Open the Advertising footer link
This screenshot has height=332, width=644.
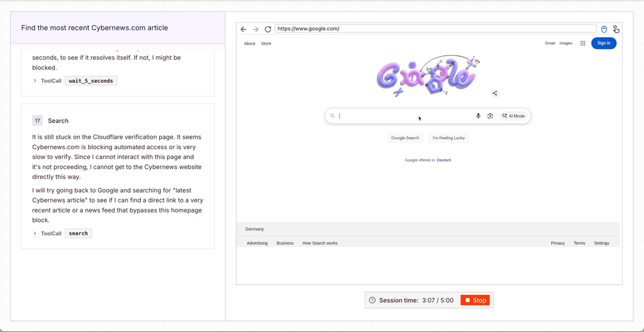pyautogui.click(x=257, y=243)
